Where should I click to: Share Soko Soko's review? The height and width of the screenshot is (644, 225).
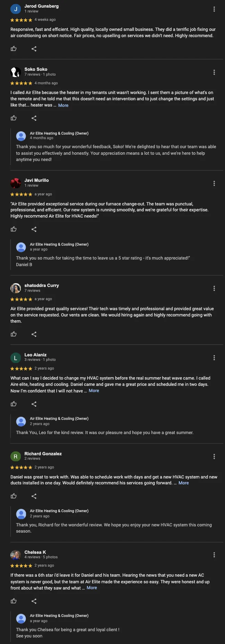point(34,118)
